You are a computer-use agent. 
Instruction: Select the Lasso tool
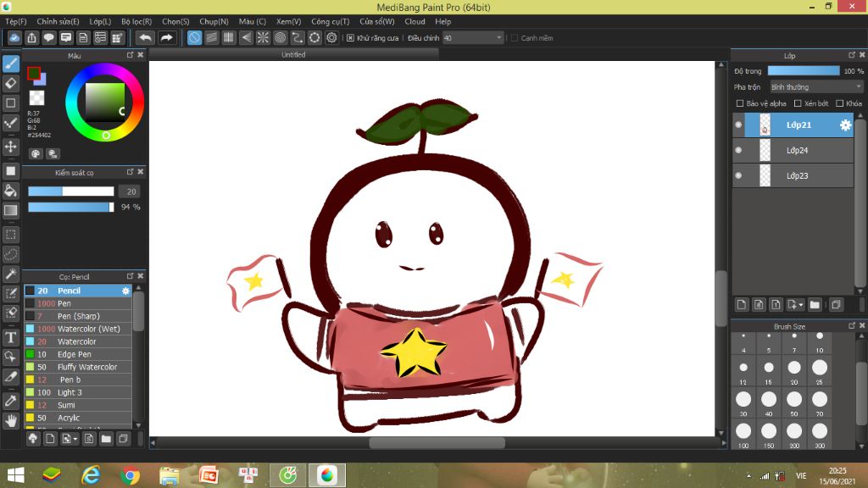10,254
